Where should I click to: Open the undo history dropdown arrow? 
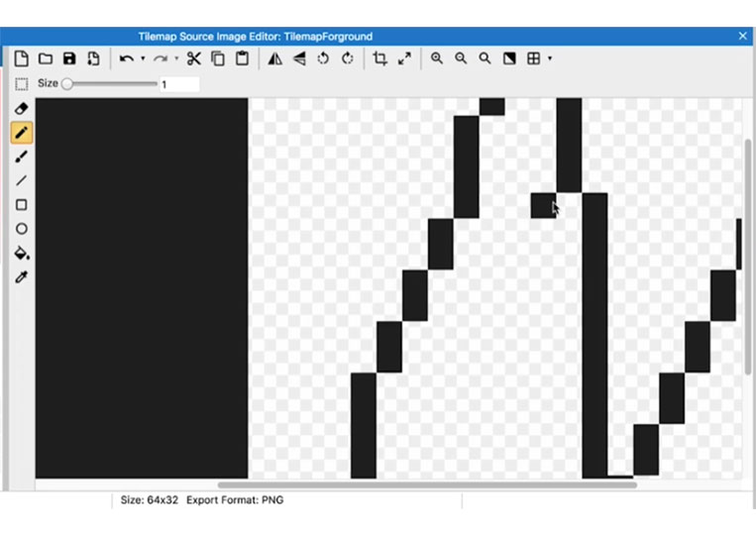tap(143, 58)
